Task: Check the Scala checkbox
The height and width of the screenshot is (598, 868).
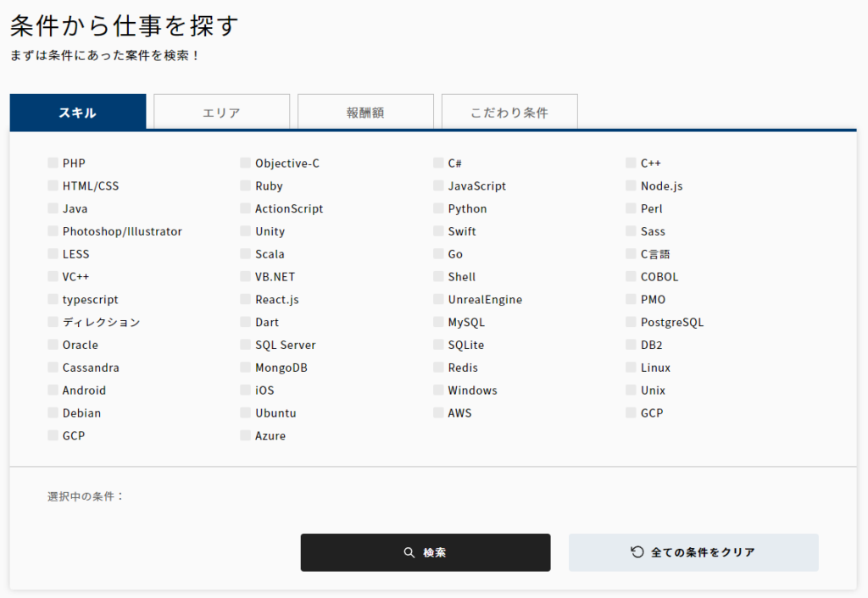Action: click(x=245, y=253)
